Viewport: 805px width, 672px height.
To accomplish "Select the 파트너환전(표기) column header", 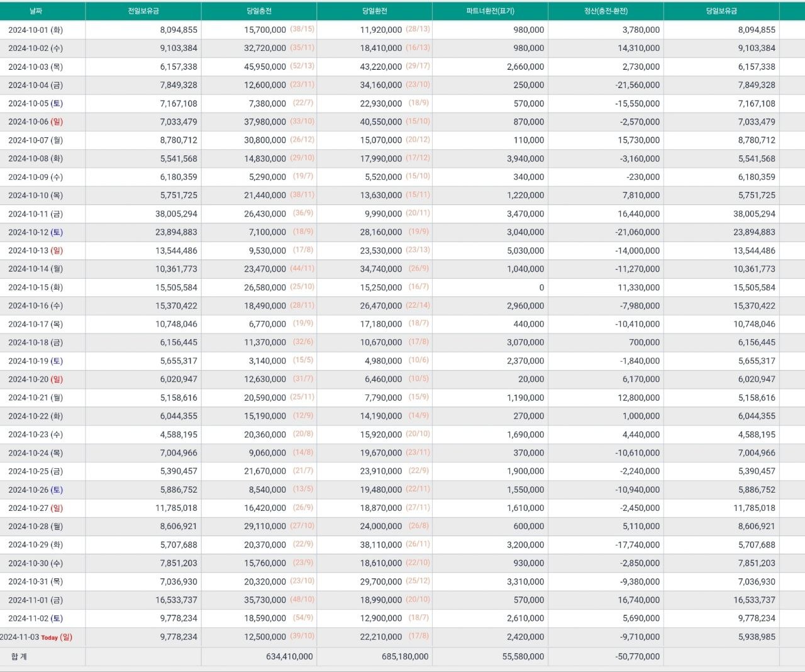I will pyautogui.click(x=490, y=11).
